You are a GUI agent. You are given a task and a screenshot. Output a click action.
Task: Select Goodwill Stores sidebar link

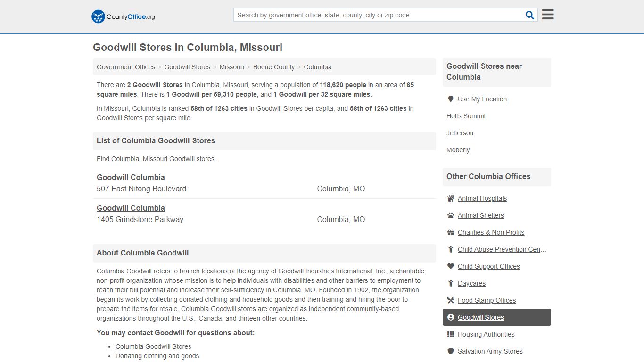tap(481, 317)
